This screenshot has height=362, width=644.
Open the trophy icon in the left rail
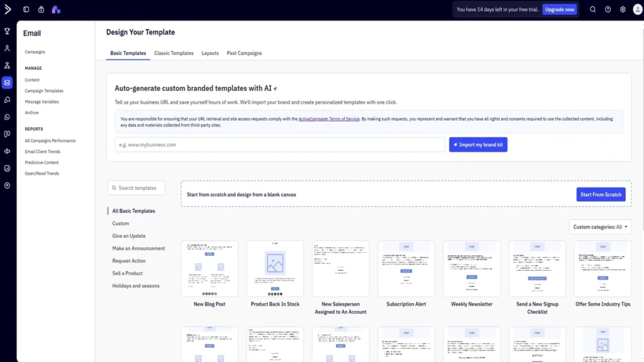(7, 31)
